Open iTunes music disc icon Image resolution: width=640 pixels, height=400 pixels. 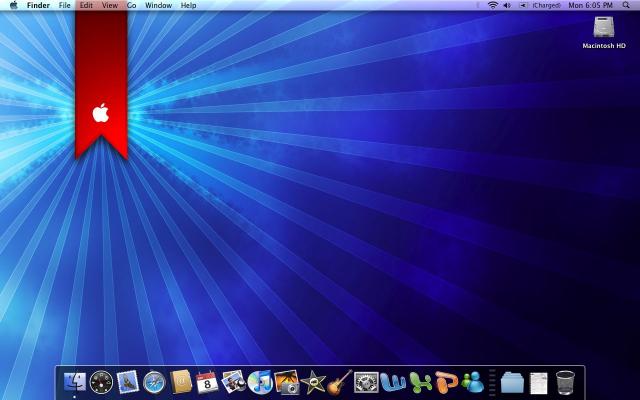pyautogui.click(x=260, y=382)
